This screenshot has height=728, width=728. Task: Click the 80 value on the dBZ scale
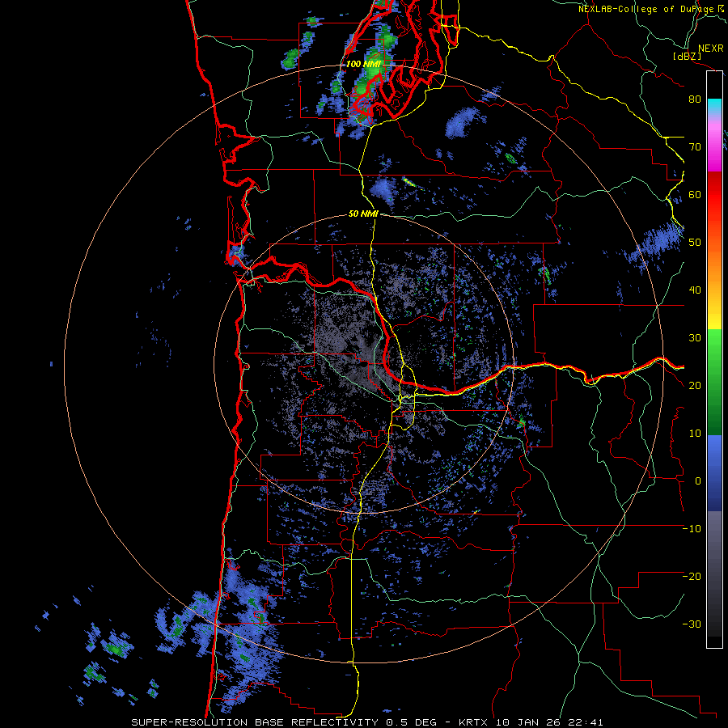(x=695, y=99)
